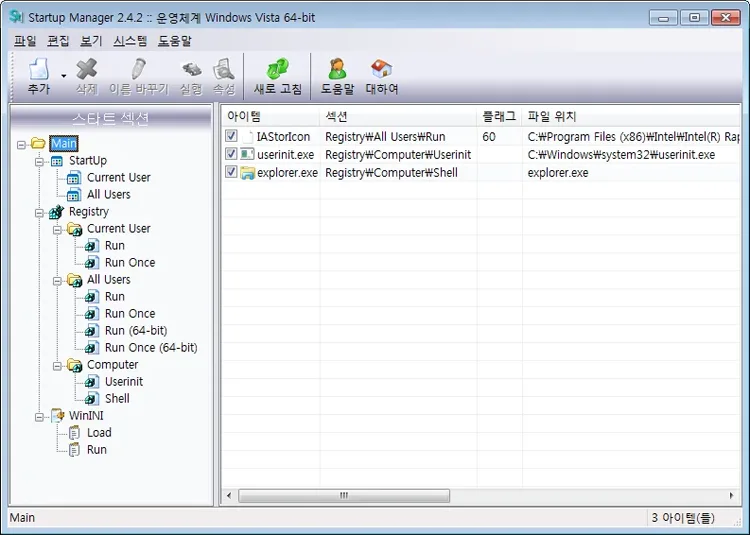
Task: Click the WinINI section icon
Action: 57,415
